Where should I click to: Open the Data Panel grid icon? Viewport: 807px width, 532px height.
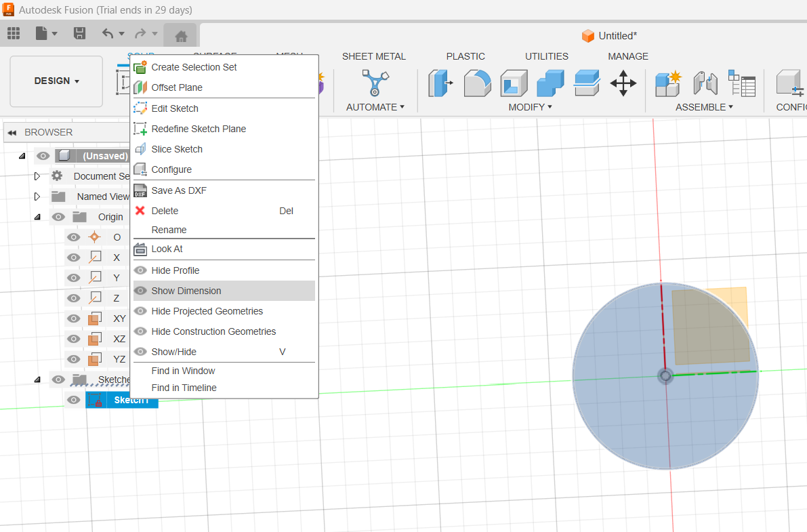pyautogui.click(x=14, y=34)
